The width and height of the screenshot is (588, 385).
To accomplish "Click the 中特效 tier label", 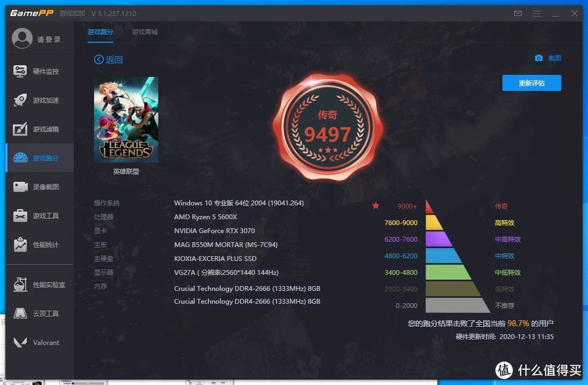I will coord(504,256).
